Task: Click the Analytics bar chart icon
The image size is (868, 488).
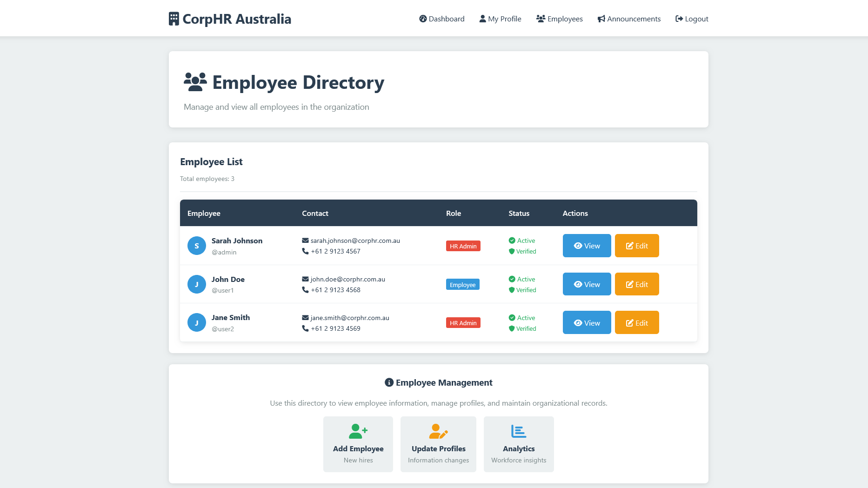Action: [x=518, y=431]
